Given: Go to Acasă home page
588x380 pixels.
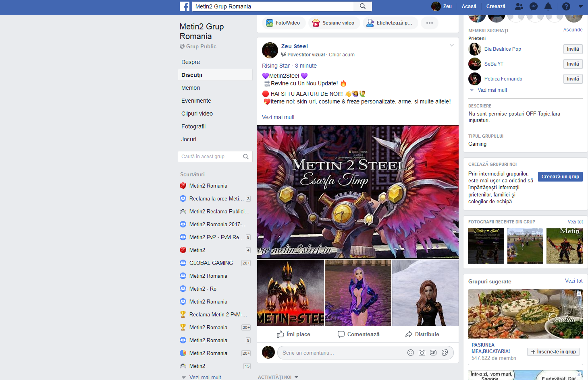Looking at the screenshot, I should 469,6.
